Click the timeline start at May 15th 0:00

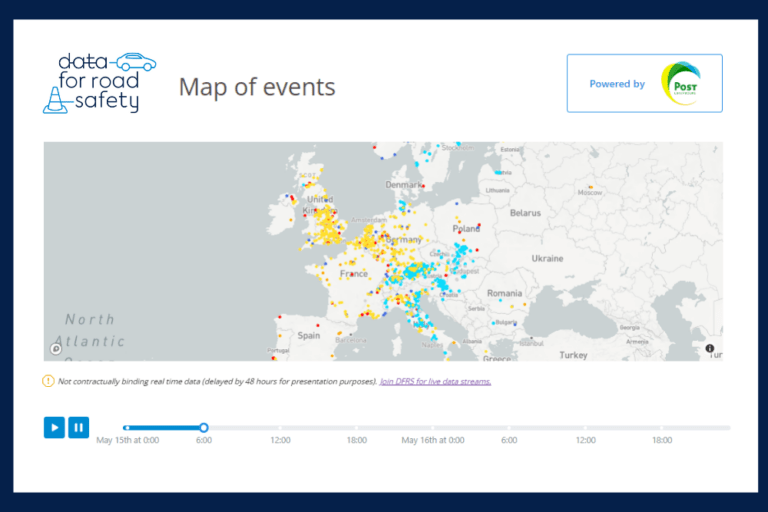[127, 428]
